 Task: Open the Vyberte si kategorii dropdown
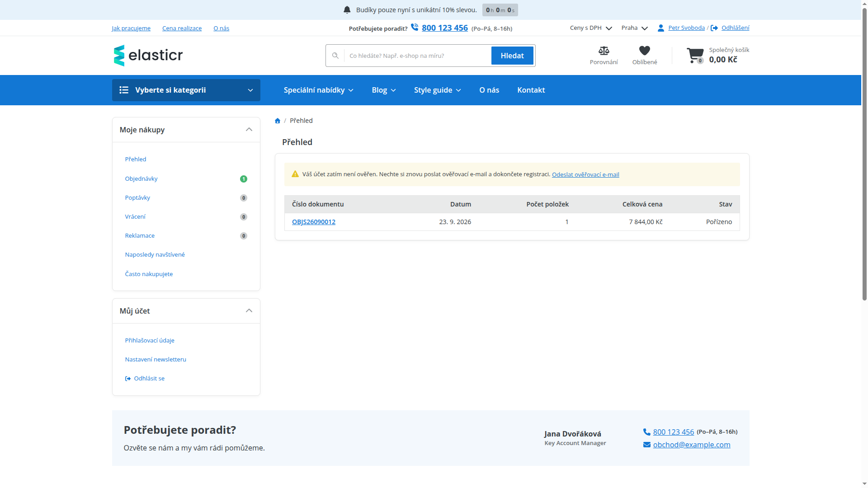click(186, 90)
